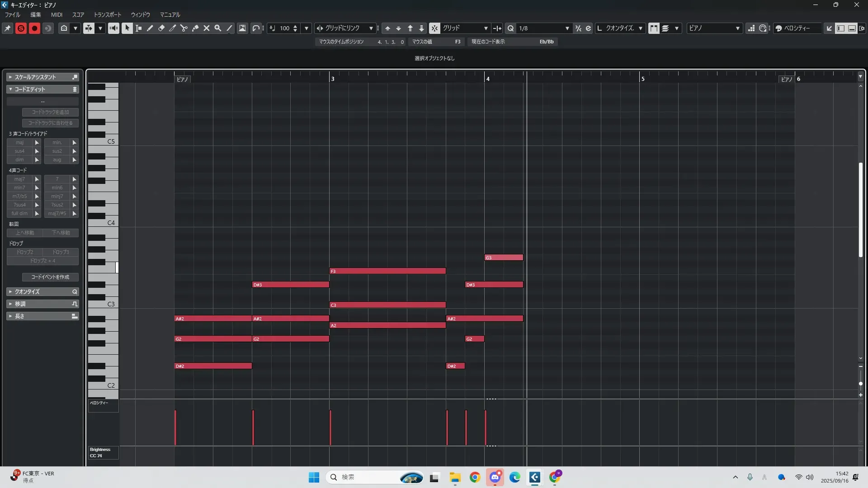
Task: Activate the Zoom magnifier tool
Action: (218, 28)
